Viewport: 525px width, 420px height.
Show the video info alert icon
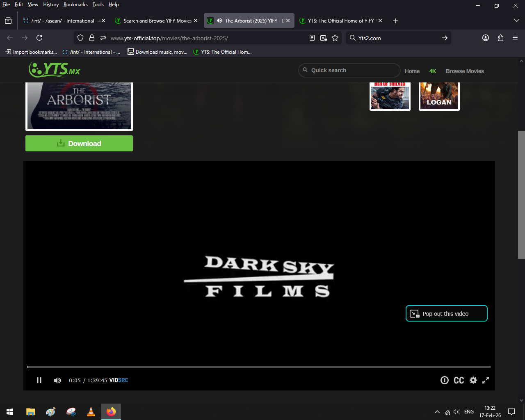445,380
